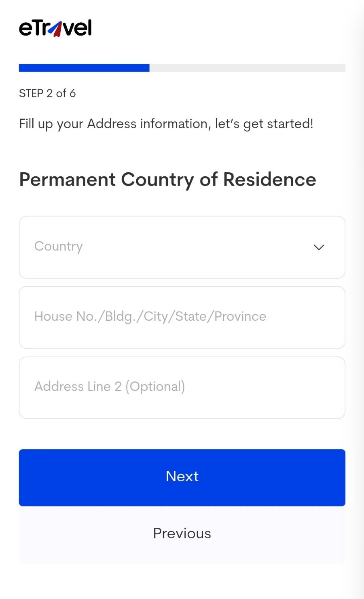The image size is (364, 599).
Task: Click the Permanent Country of Residence heading
Action: [167, 180]
